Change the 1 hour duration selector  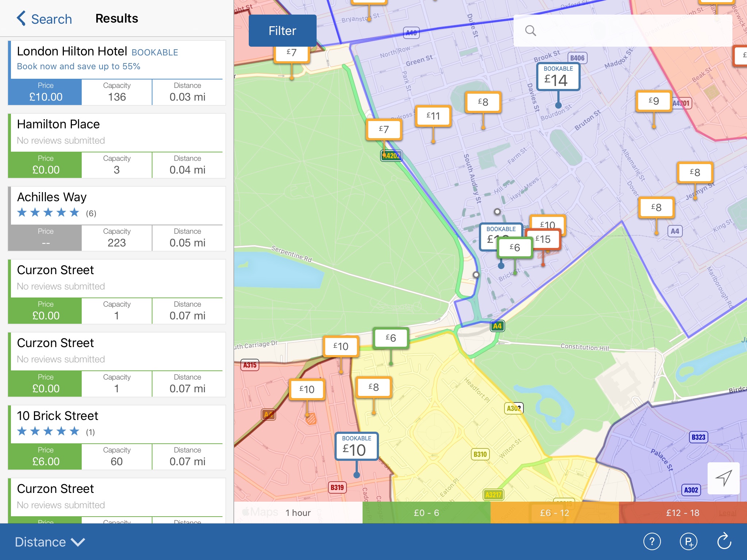pyautogui.click(x=298, y=513)
